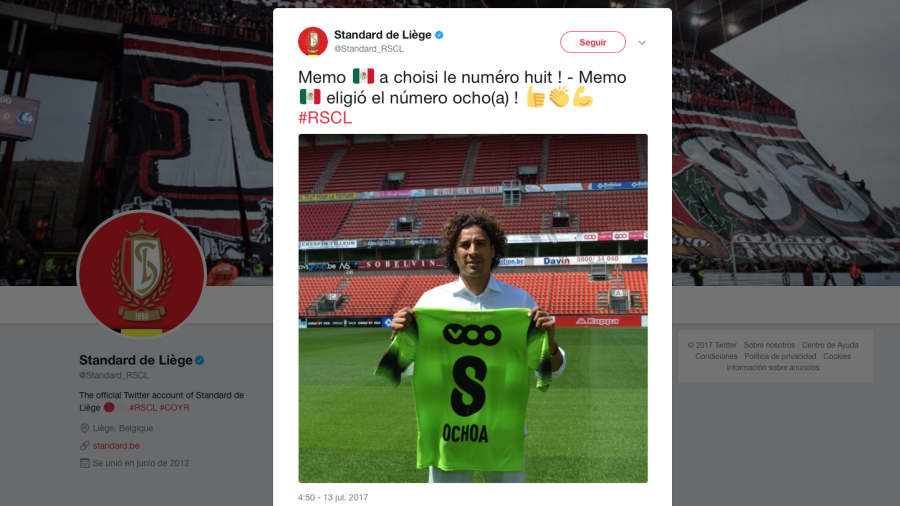Open Centro de Ayuda footer link
900x506 pixels.
coord(830,345)
